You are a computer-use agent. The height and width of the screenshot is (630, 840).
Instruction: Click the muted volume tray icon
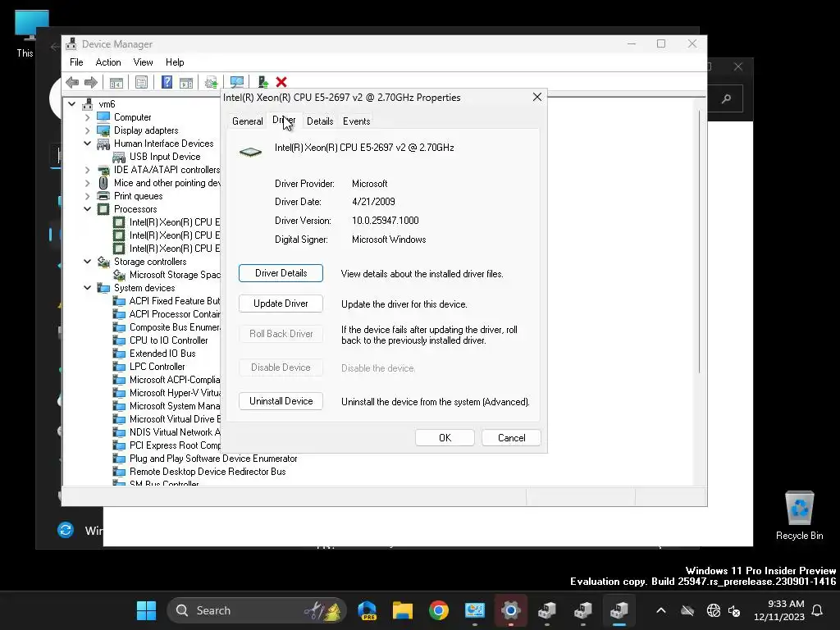pos(734,610)
